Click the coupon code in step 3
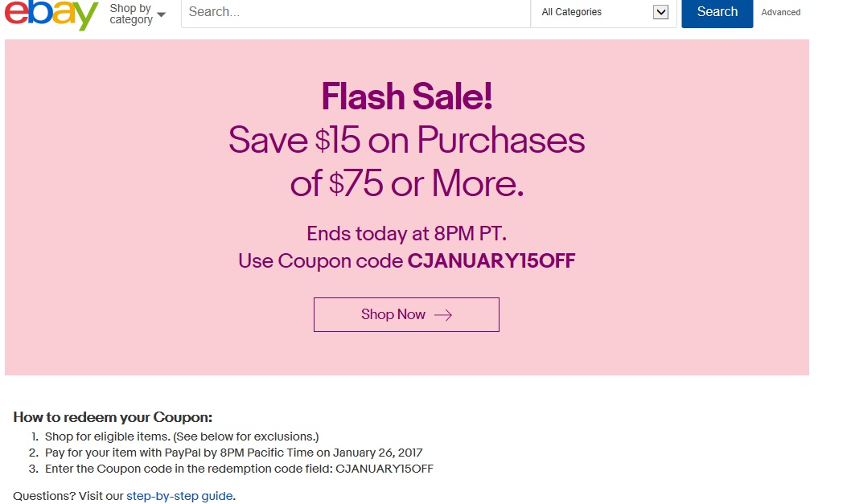This screenshot has height=504, width=847. [x=384, y=469]
